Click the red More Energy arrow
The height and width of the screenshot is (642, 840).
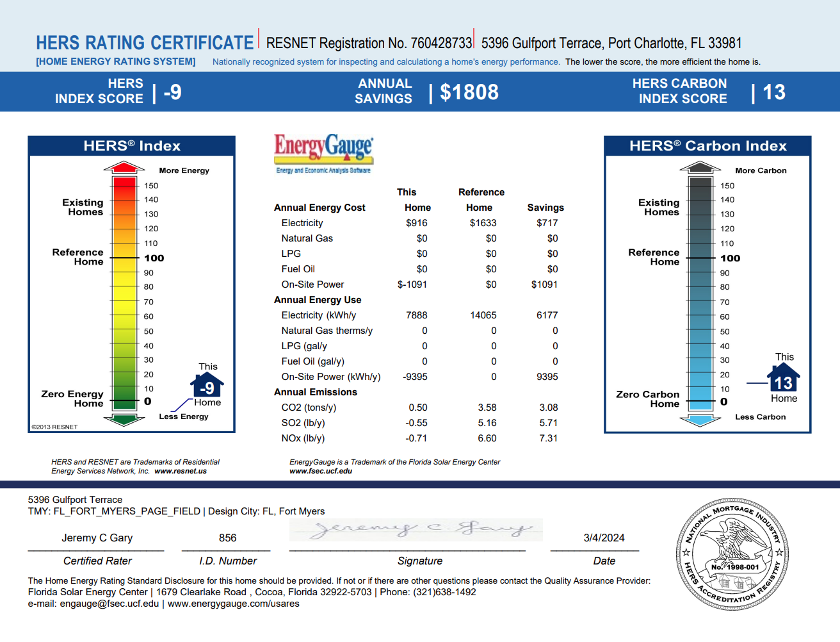pos(124,167)
